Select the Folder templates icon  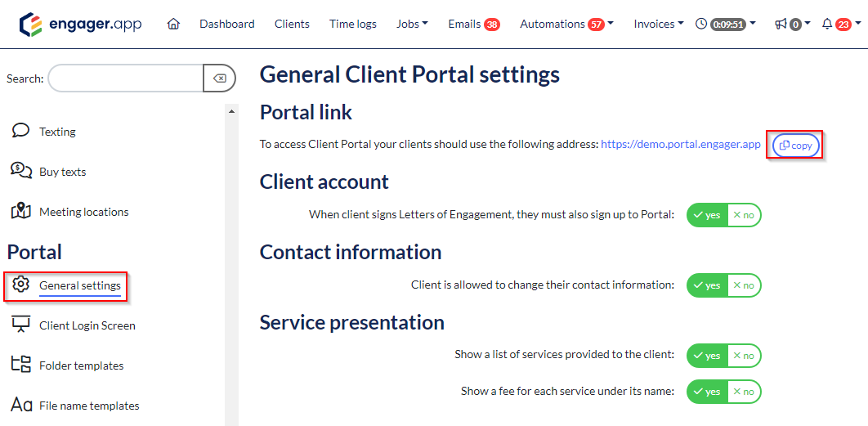click(x=21, y=365)
